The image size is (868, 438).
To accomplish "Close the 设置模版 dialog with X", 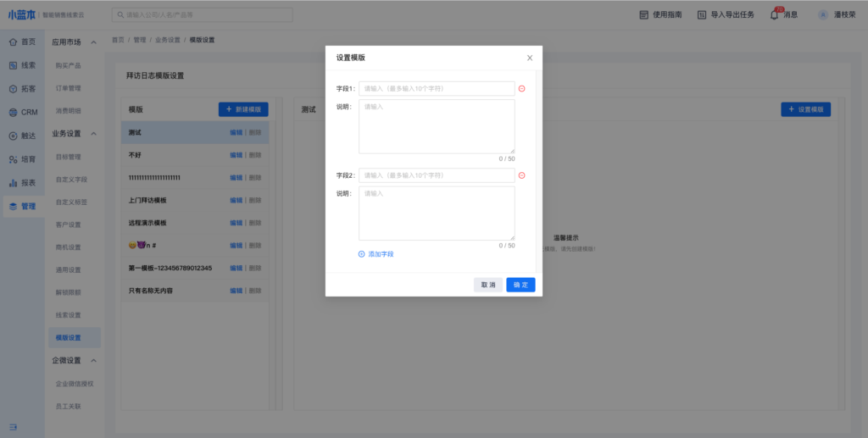I will click(x=530, y=58).
